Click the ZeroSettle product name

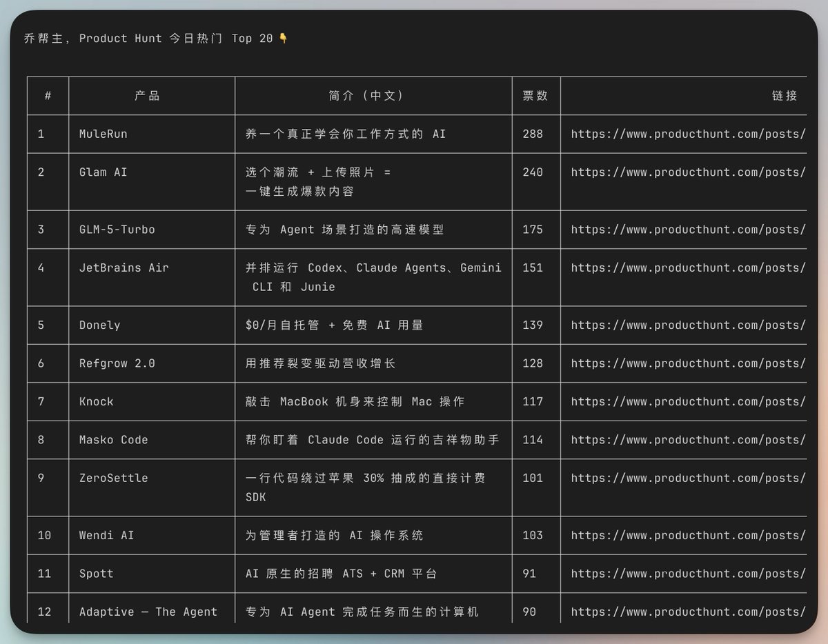(x=114, y=478)
